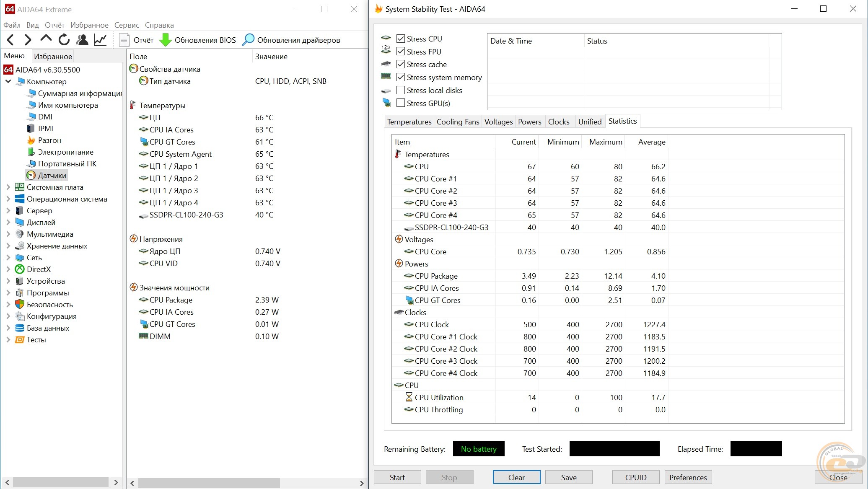Screen dimensions: 868x489
Task: Click the Тесты icon in tree
Action: click(20, 340)
